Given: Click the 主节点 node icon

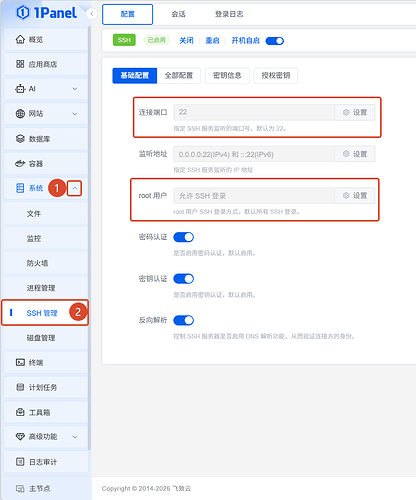Looking at the screenshot, I should point(20,489).
